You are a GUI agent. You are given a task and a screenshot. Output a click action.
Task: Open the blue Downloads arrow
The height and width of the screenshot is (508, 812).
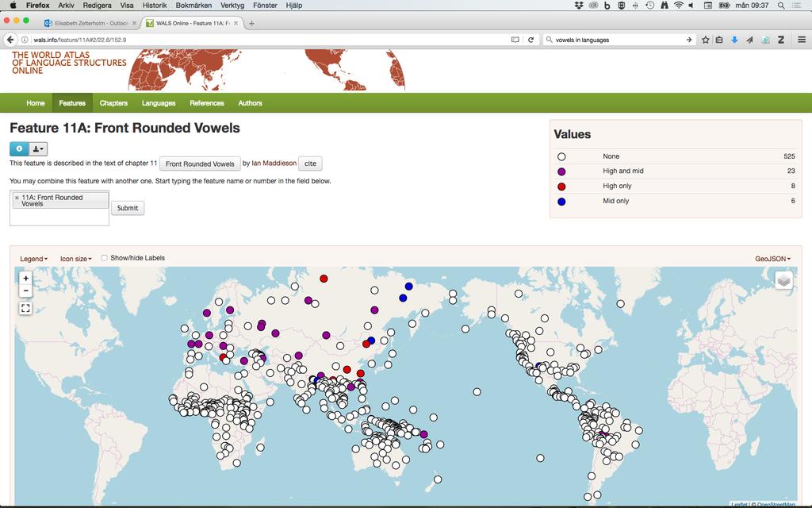click(734, 40)
